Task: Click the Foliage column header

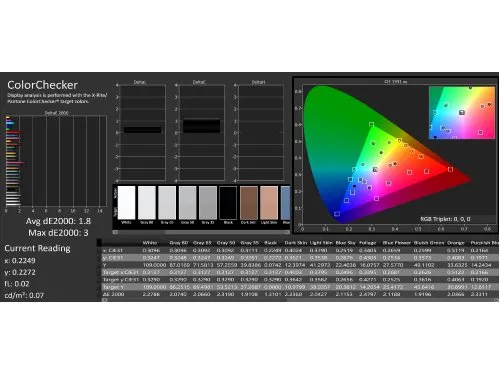Action: pyautogui.click(x=367, y=243)
